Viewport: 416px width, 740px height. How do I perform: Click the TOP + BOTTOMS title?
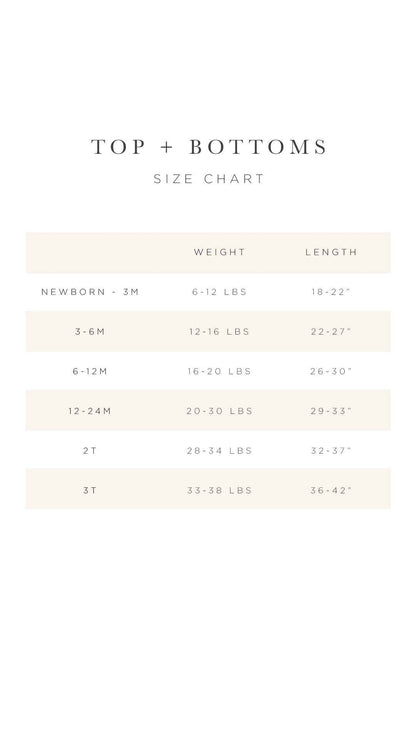coord(208,147)
